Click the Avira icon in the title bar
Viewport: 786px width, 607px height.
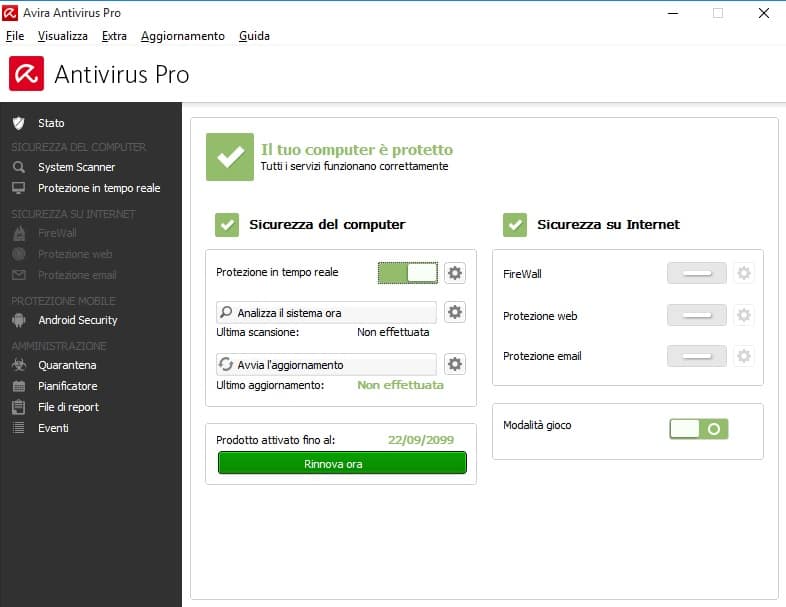click(10, 13)
